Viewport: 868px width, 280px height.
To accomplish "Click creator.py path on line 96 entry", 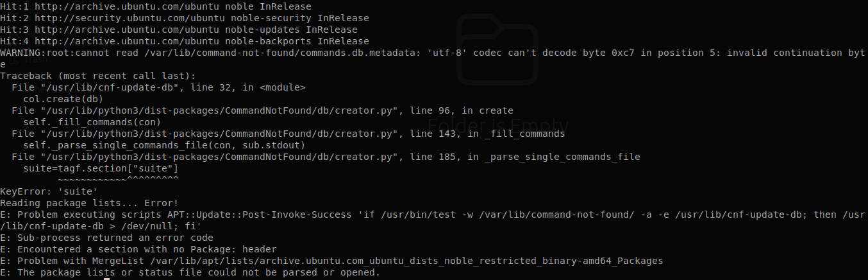I will point(220,110).
